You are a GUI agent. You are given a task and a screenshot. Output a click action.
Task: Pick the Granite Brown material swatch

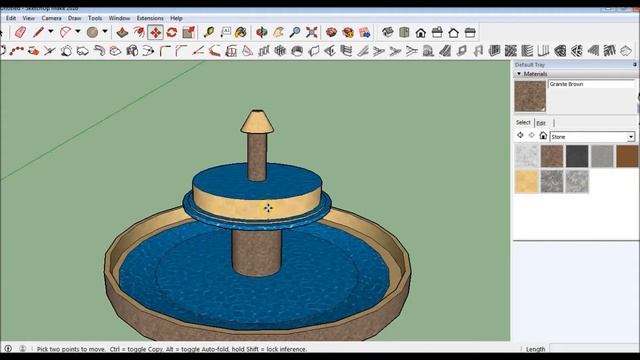coord(552,156)
